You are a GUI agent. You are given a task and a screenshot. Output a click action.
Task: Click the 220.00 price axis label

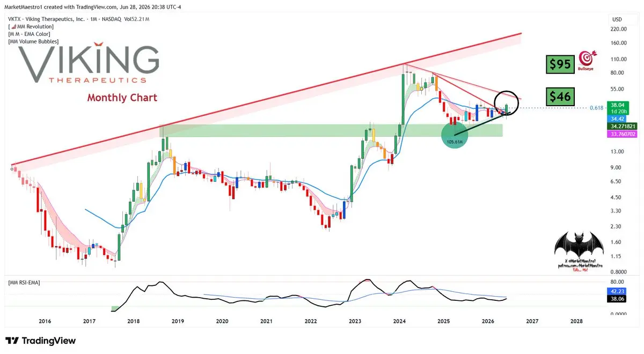[x=619, y=29]
